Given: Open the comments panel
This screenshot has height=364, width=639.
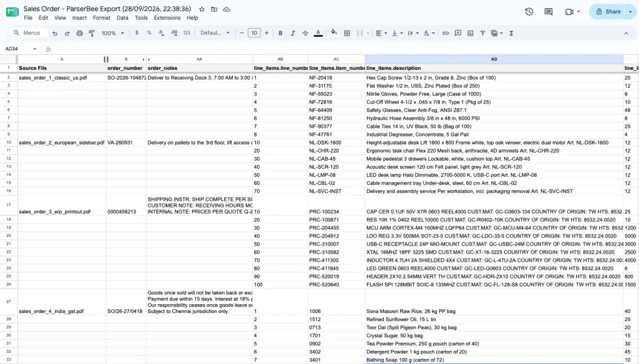Looking at the screenshot, I should click(549, 11).
